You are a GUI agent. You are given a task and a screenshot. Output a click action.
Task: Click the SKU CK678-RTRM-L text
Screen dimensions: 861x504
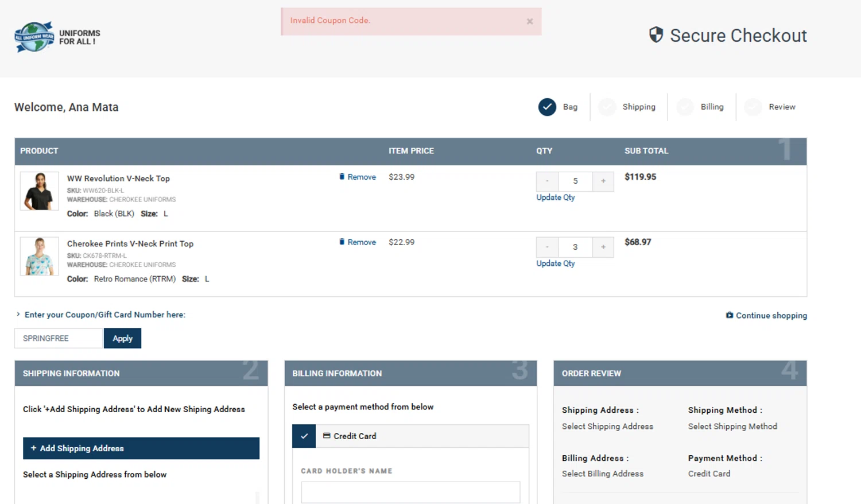pos(96,256)
